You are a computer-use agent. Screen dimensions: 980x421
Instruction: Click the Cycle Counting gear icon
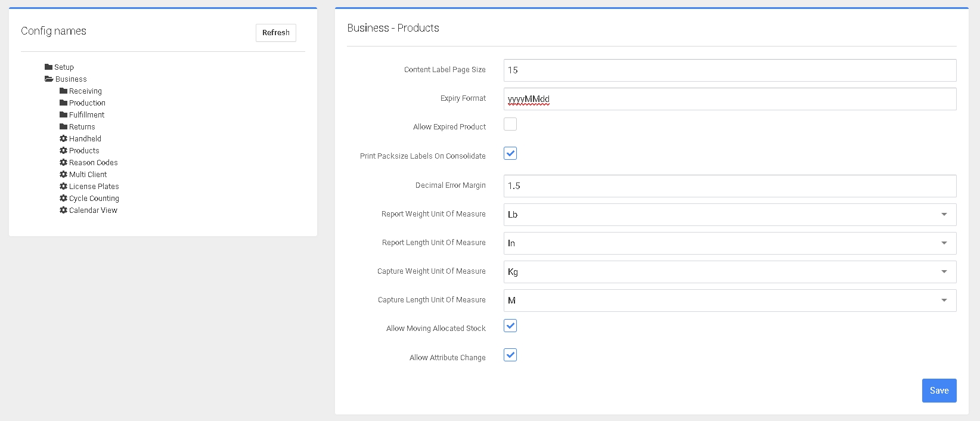click(63, 199)
